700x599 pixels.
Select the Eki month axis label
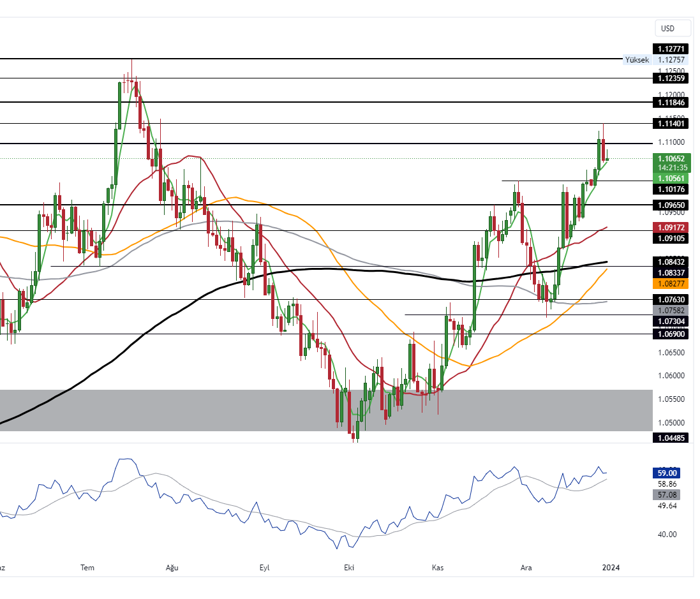[x=350, y=567]
